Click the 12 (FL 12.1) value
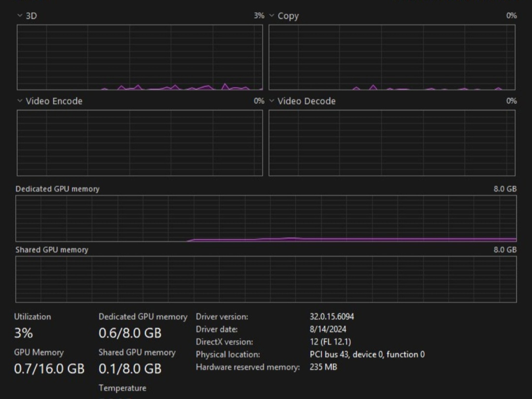This screenshot has width=532, height=399. tap(330, 342)
